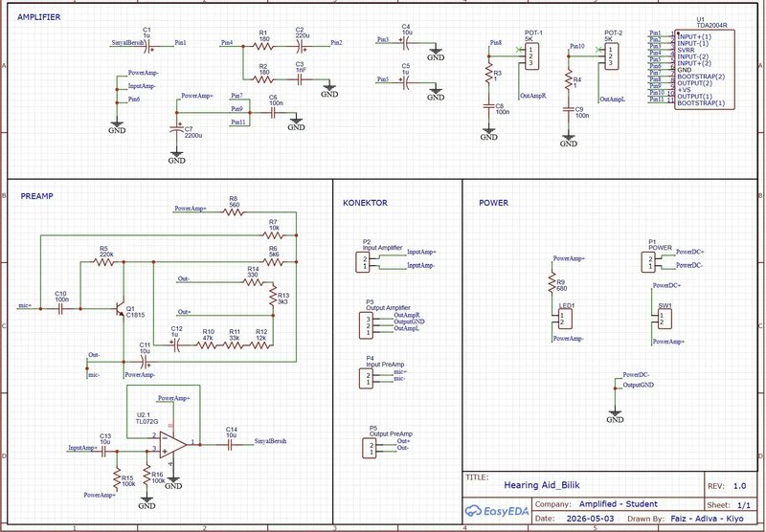This screenshot has height=532, width=766.
Task: Click the SinyalBersih net label beside C1
Action: (127, 43)
